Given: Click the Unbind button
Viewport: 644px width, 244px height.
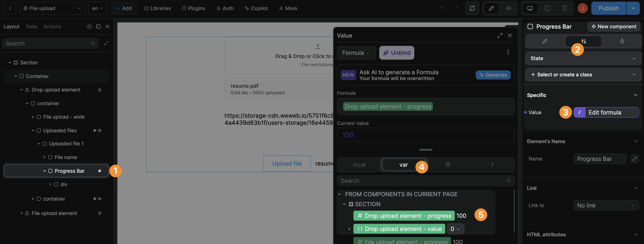Looking at the screenshot, I should (396, 53).
